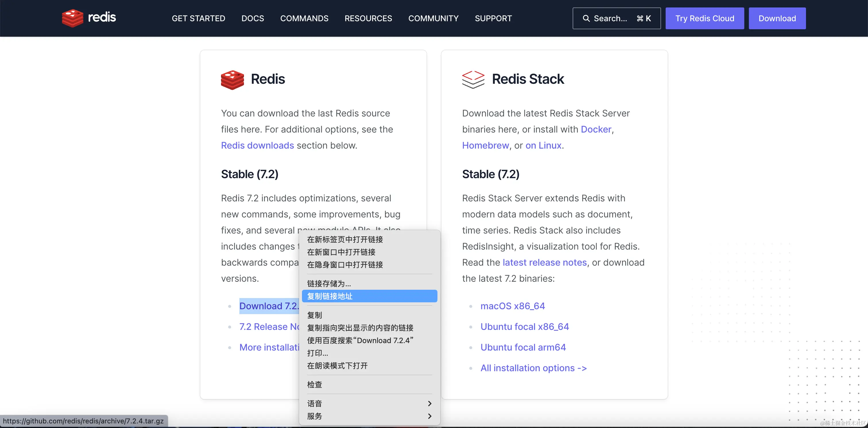Open COMMANDS in the top navigation

point(304,19)
